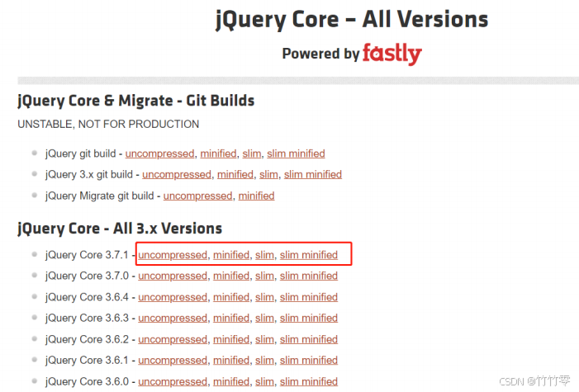This screenshot has height=392, width=579.
Task: Open jQuery Core 3.6.0 slim minified link
Action: 309,381
